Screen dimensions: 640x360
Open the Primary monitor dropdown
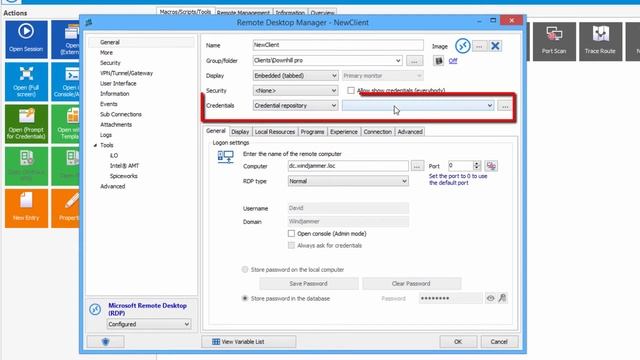click(x=382, y=76)
